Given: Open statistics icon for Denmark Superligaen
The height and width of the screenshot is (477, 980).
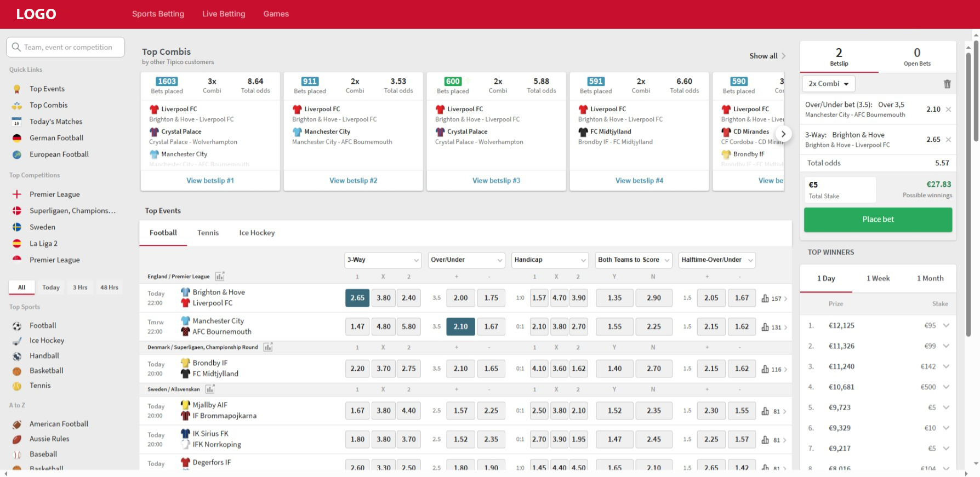Looking at the screenshot, I should tap(268, 347).
